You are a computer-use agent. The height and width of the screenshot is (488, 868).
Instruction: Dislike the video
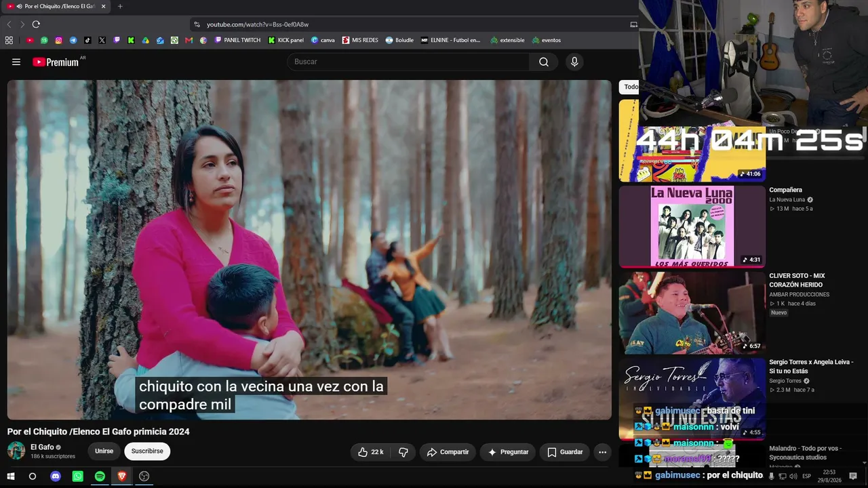[403, 452]
